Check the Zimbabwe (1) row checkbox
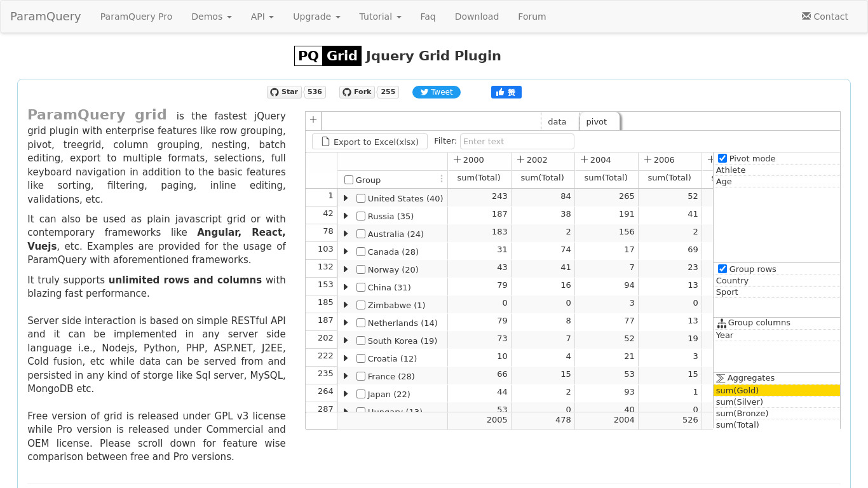This screenshot has width=868, height=488. tap(361, 305)
